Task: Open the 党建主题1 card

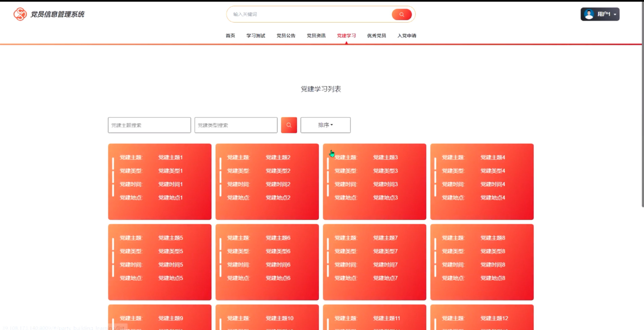Action: (159, 182)
